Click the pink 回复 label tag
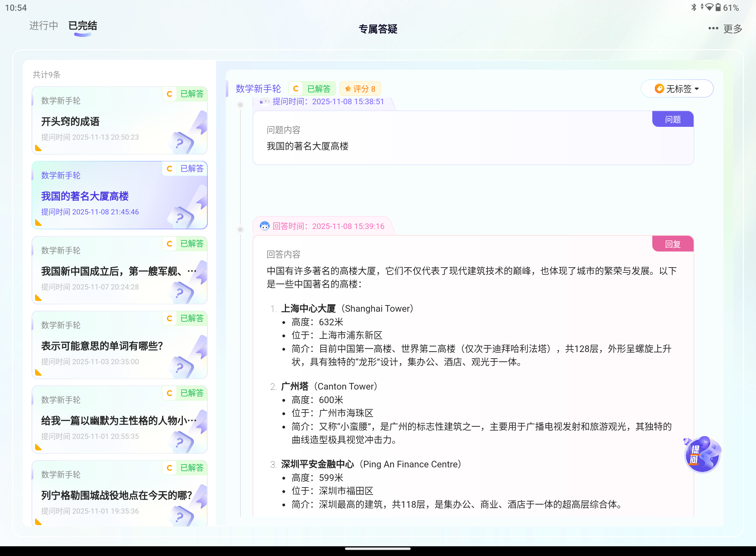The height and width of the screenshot is (556, 756). click(x=672, y=244)
